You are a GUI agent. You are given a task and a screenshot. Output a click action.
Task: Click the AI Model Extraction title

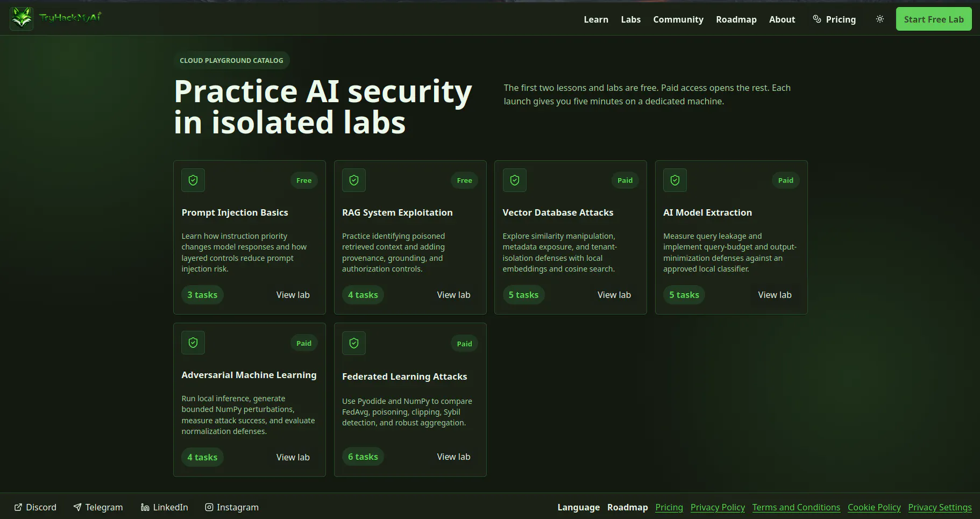click(708, 212)
